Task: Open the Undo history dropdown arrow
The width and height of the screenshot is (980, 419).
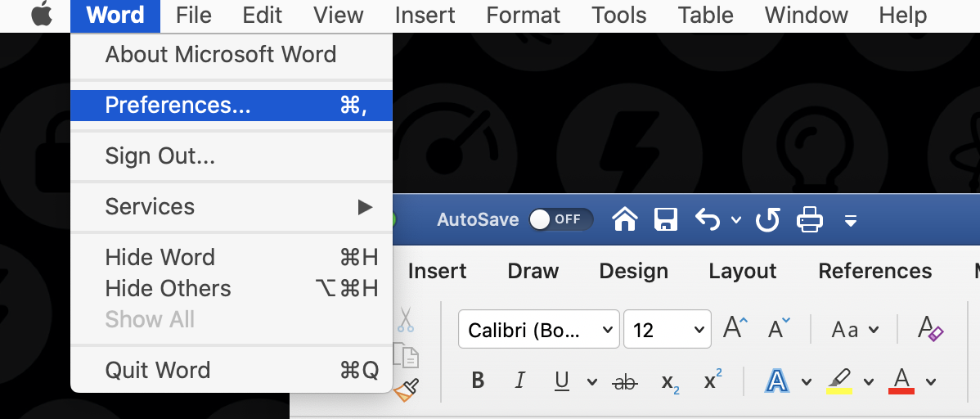Action: tap(735, 219)
